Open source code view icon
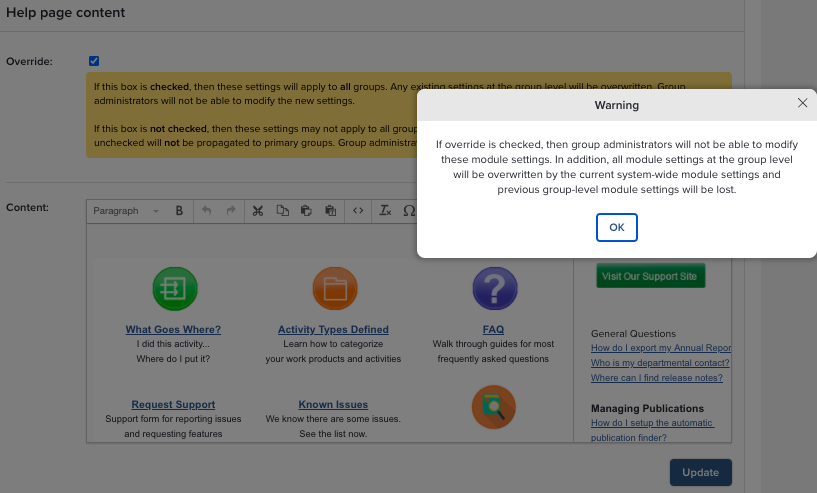 [358, 211]
